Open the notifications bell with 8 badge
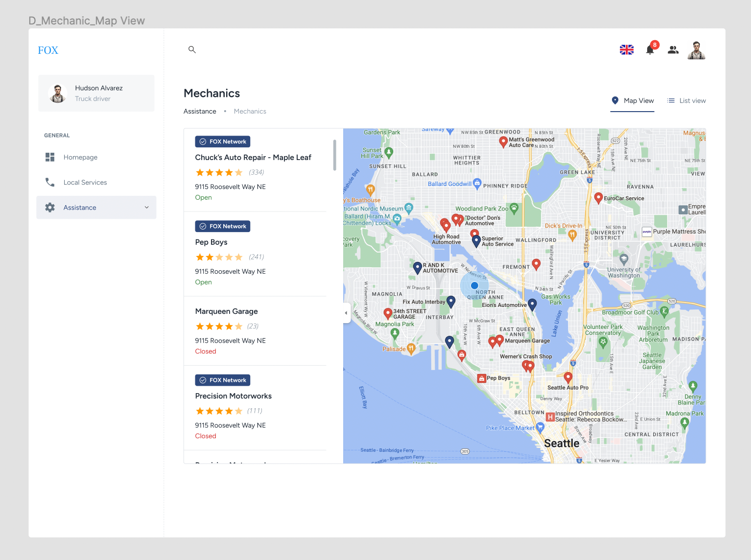The height and width of the screenshot is (560, 751). point(650,49)
